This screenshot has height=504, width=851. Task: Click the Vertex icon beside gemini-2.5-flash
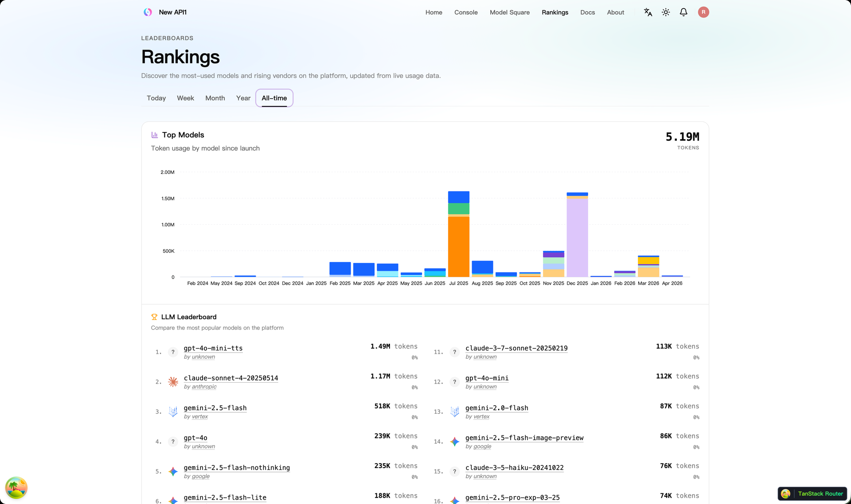(173, 412)
